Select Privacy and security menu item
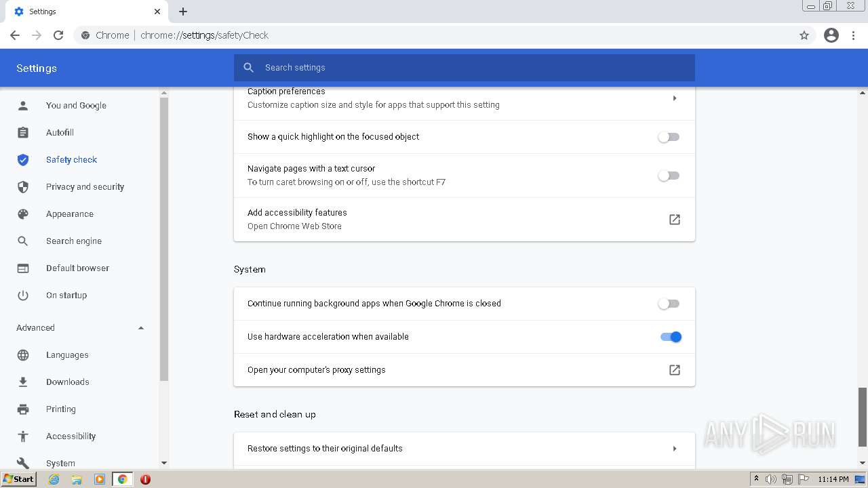This screenshot has height=488, width=868. pos(85,187)
